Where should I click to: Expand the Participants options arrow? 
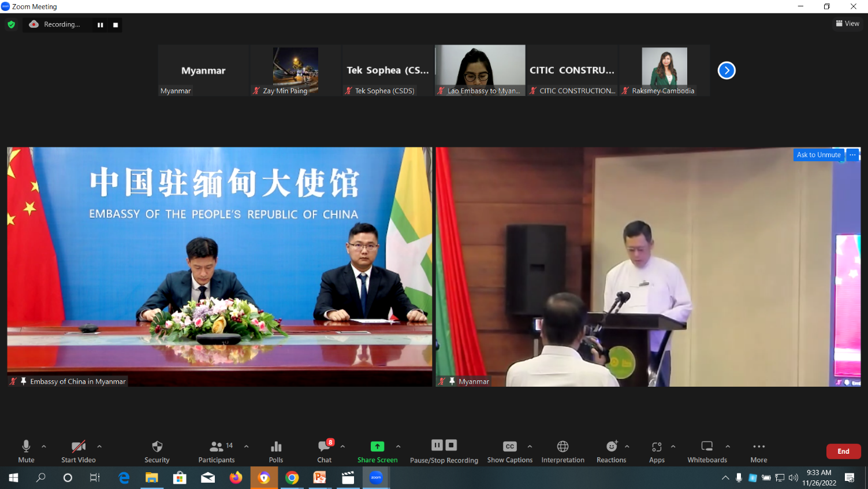pos(247,446)
